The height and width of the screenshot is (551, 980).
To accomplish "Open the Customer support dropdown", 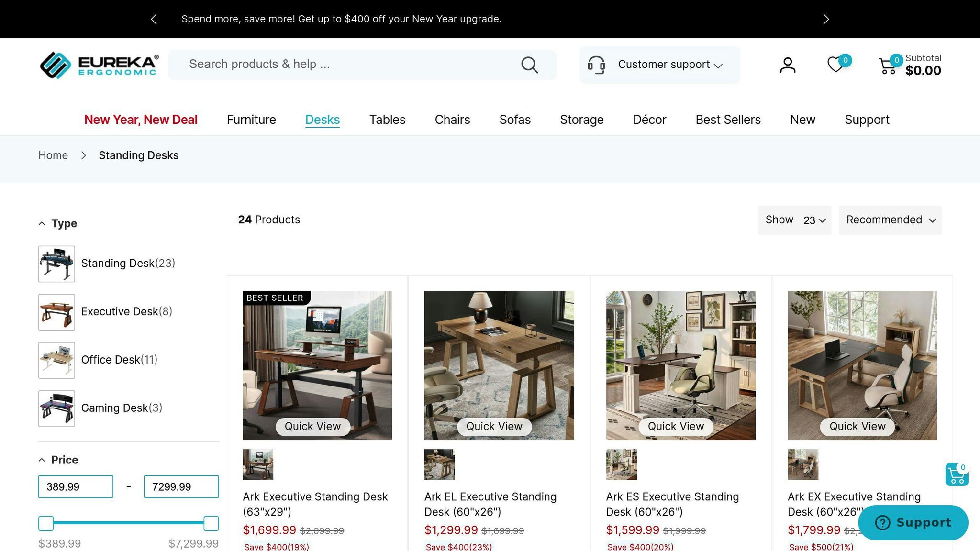I will click(659, 65).
